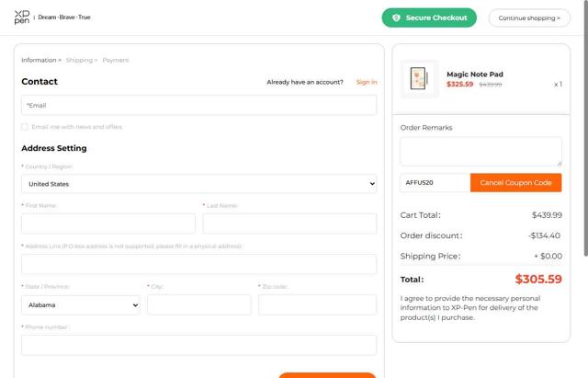Screen dimensions: 588x378
Task: Click the Last Name field
Action: (289, 223)
